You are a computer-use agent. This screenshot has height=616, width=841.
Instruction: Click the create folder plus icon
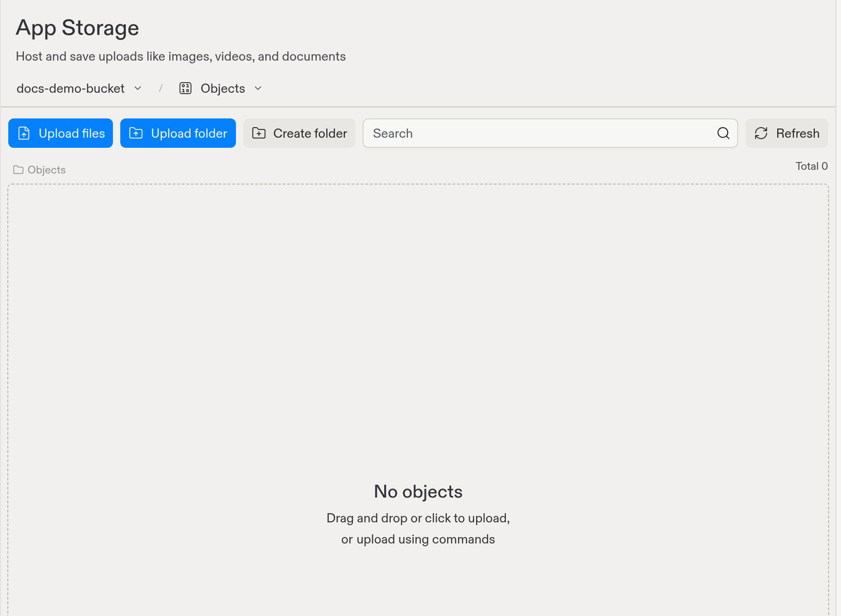coord(259,133)
